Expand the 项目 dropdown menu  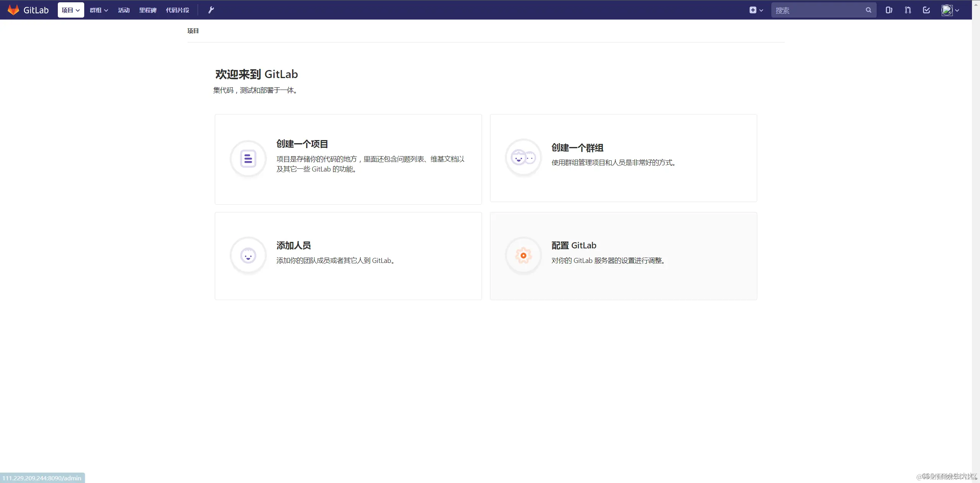coord(71,10)
